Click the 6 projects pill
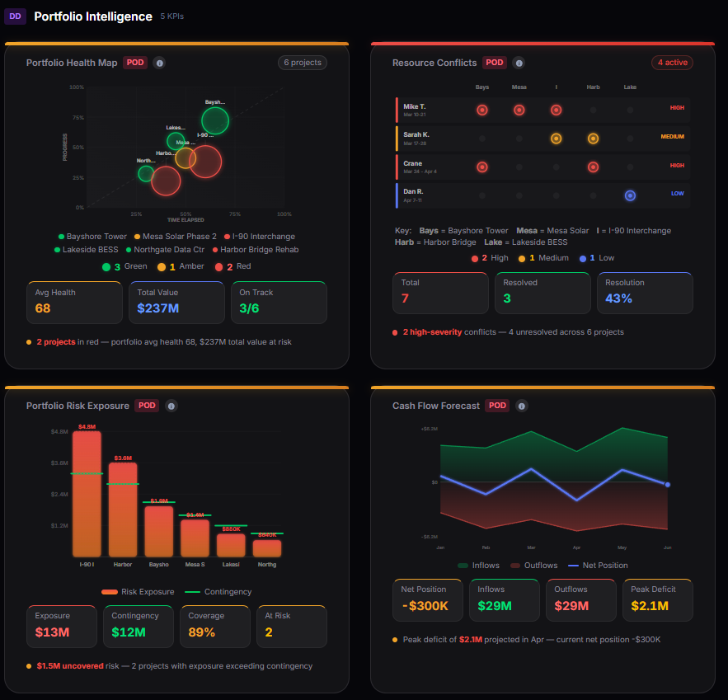 point(303,63)
